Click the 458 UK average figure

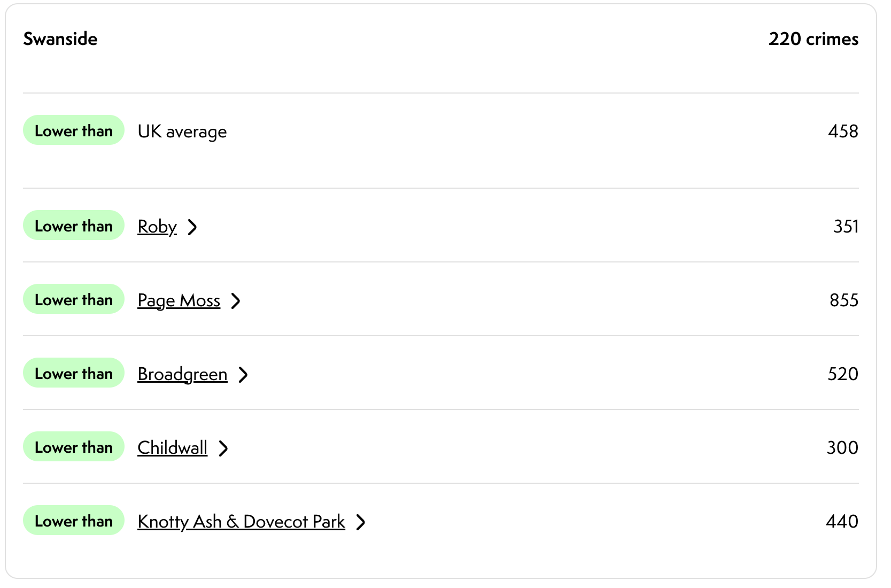[843, 131]
